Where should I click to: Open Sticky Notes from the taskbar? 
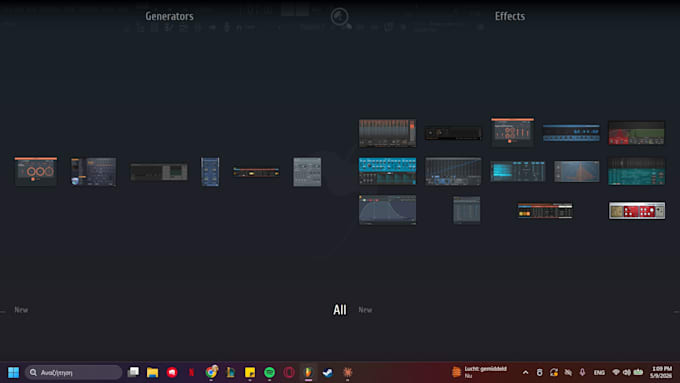pyautogui.click(x=250, y=372)
